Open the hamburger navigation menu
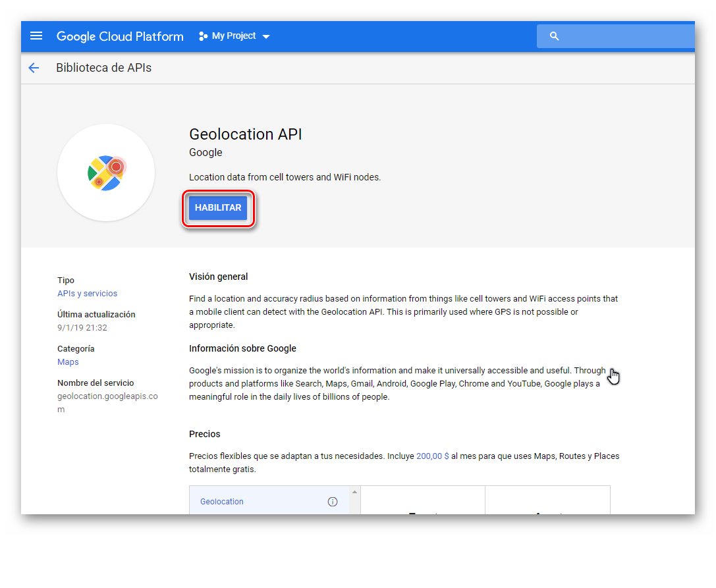The image size is (716, 588). (x=36, y=36)
